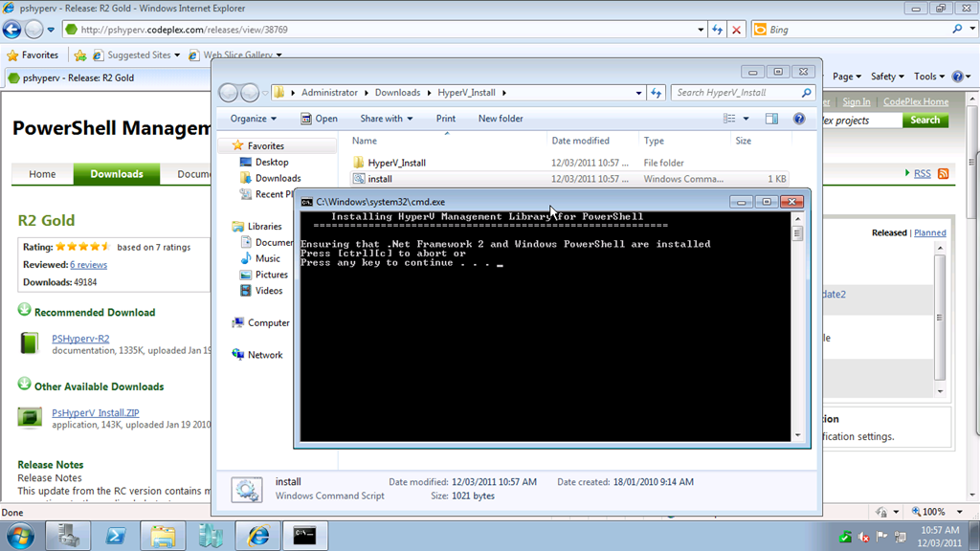Click Open in Explorer toolbar
This screenshot has height=551, width=980.
319,119
